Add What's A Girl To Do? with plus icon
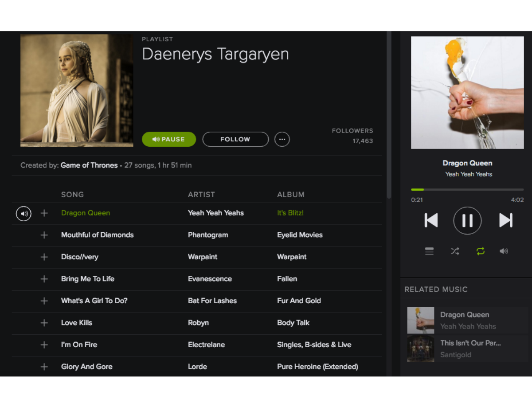 (44, 301)
